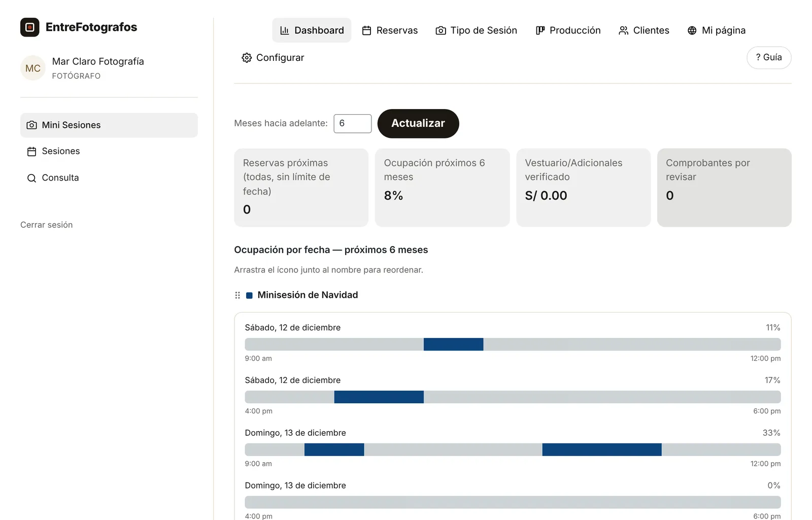The width and height of the screenshot is (812, 520).
Task: Click the Minisesión de Navidad heading
Action: pyautogui.click(x=308, y=295)
